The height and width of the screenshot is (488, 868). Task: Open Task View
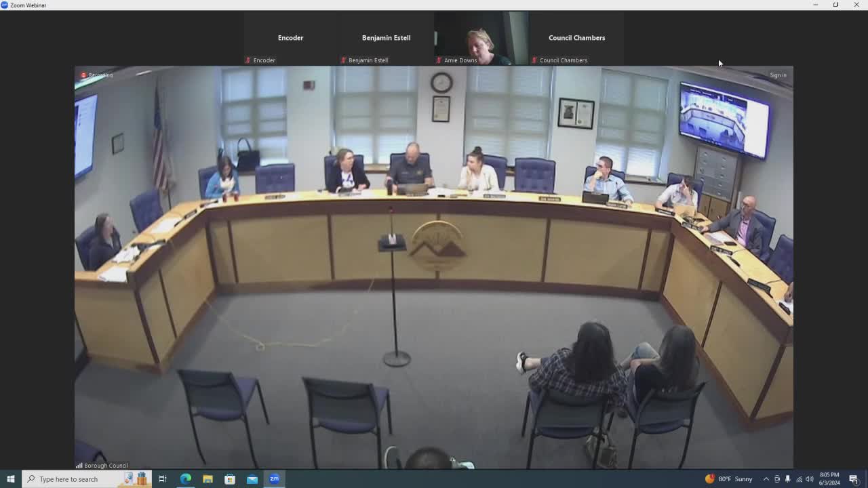163,479
